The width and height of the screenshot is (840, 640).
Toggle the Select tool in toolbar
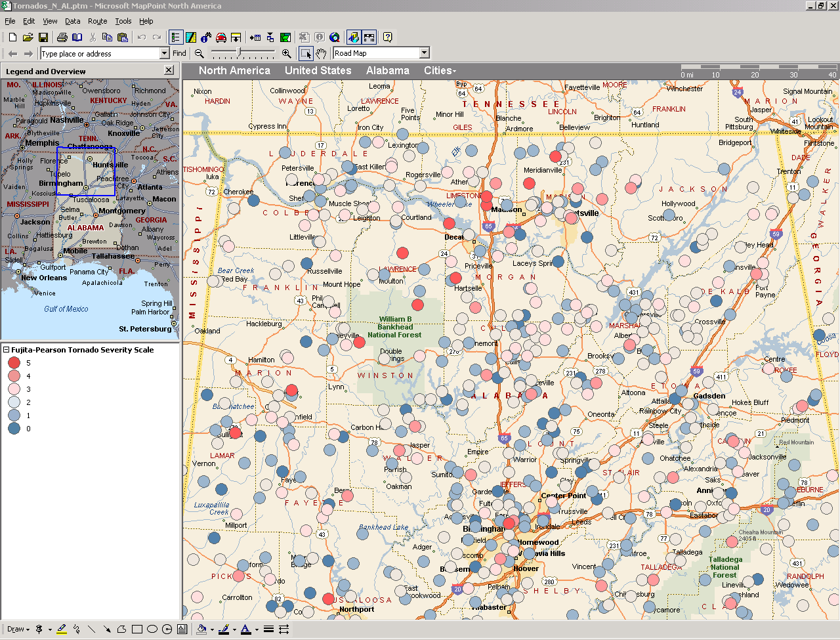[306, 54]
